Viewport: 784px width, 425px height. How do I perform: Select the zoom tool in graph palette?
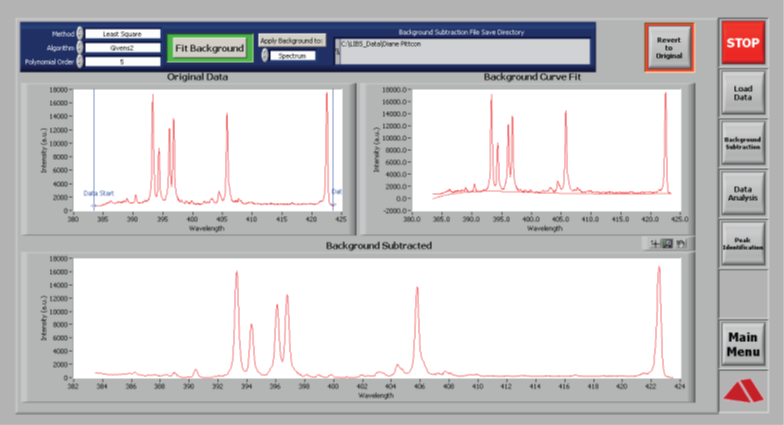point(666,244)
